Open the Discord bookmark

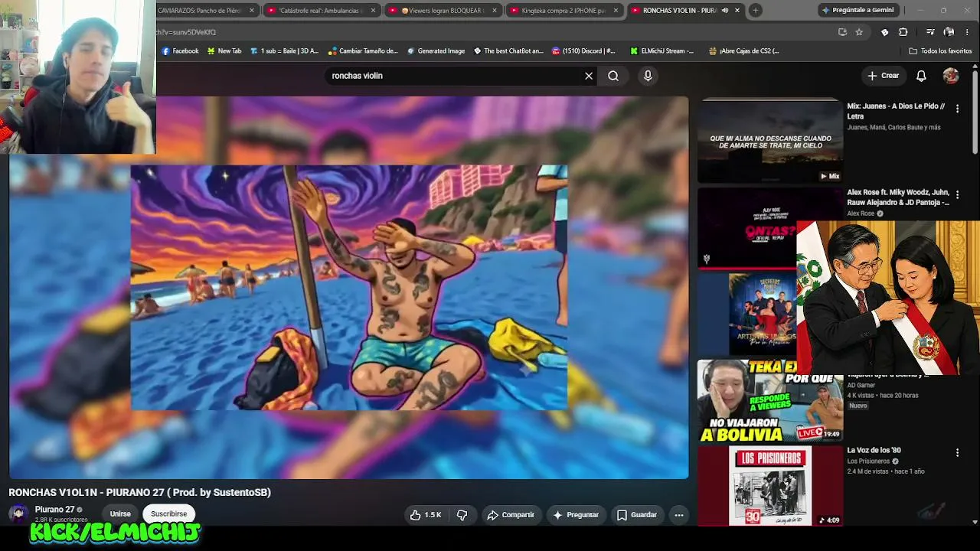[583, 51]
